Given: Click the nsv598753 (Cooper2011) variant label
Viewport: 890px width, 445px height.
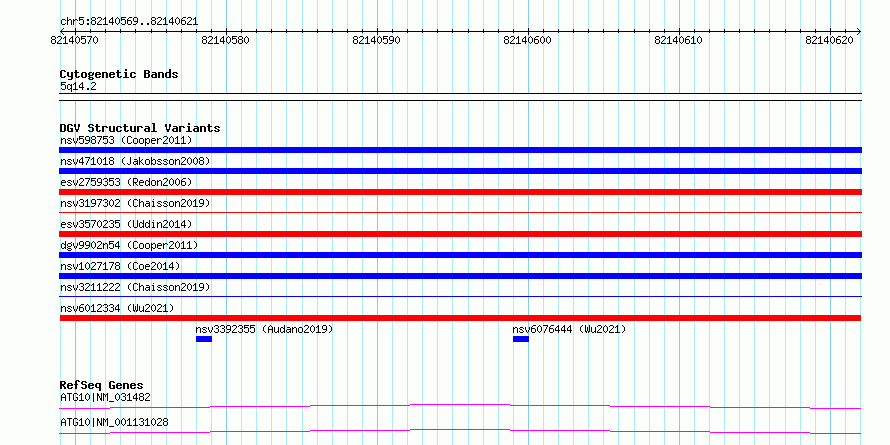Looking at the screenshot, I should point(126,140).
